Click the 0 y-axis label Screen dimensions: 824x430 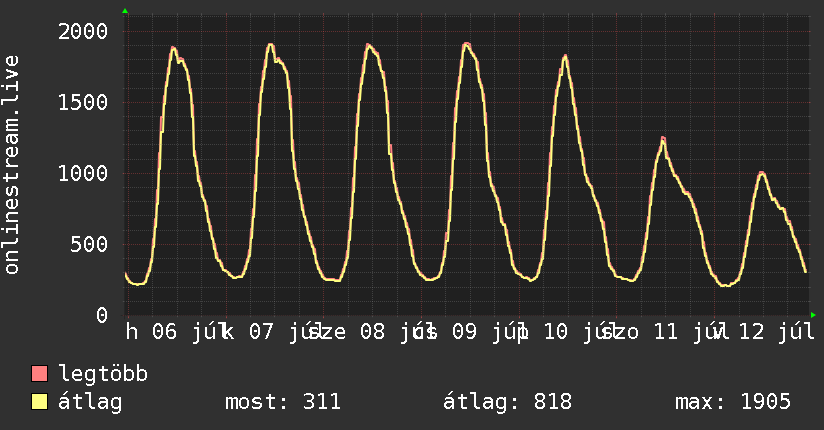pos(102,315)
